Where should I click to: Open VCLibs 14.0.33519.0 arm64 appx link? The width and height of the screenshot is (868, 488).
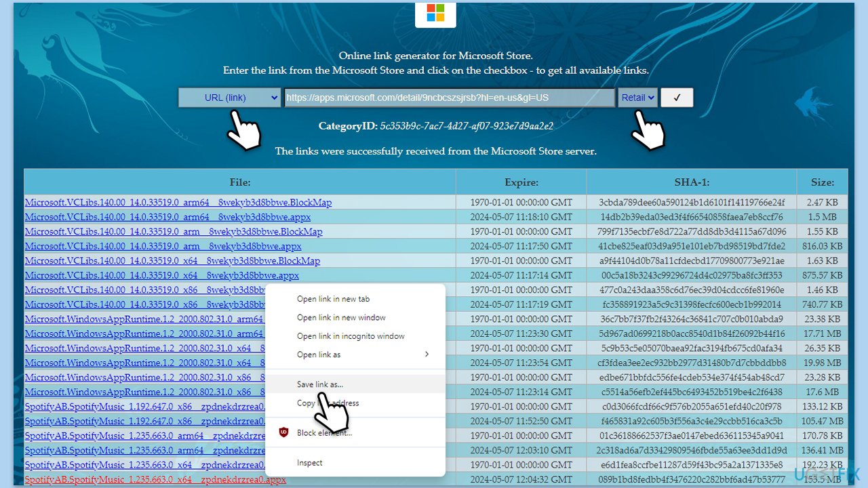coord(167,217)
